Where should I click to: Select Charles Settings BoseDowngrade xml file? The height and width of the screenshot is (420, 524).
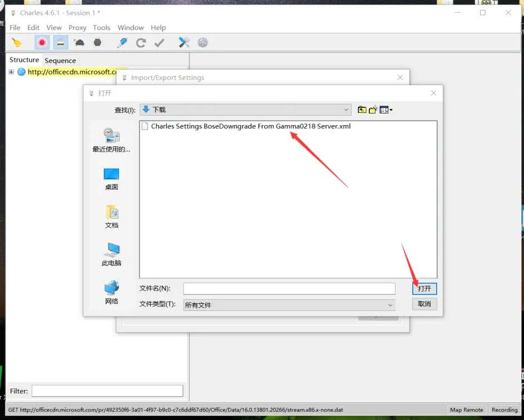251,126
